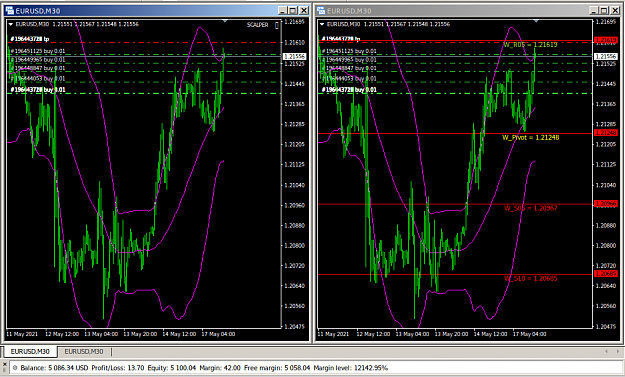Select order #196449965 buy 0.01 in right chart
The height and width of the screenshot is (377, 625).
(349, 60)
